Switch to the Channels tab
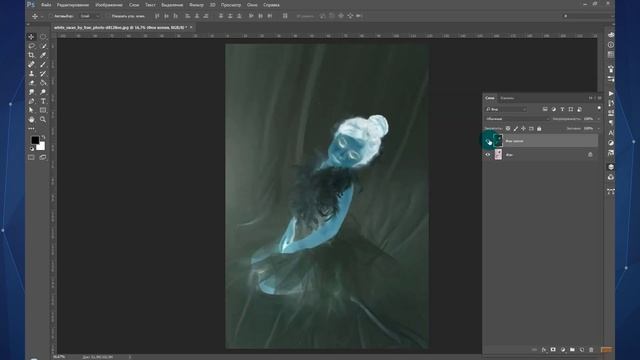The image size is (640, 360). coord(507,98)
